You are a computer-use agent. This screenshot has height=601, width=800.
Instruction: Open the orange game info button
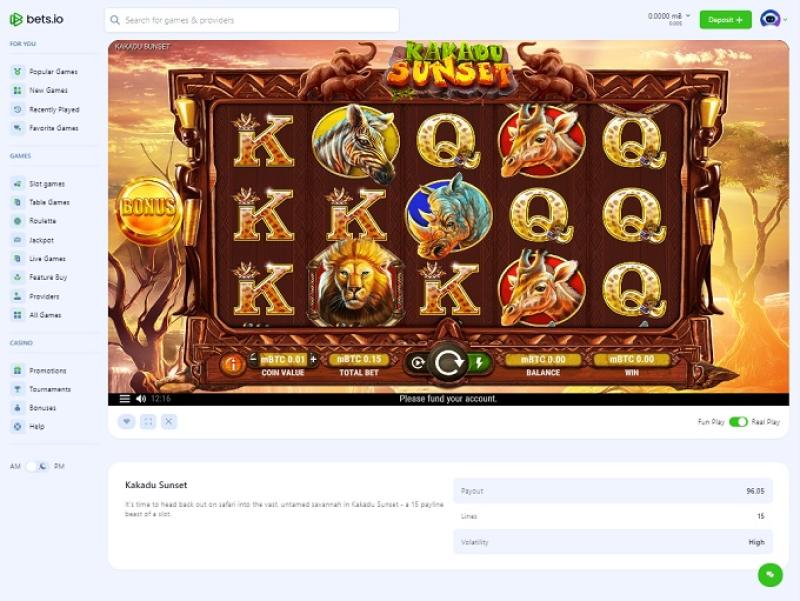(232, 364)
